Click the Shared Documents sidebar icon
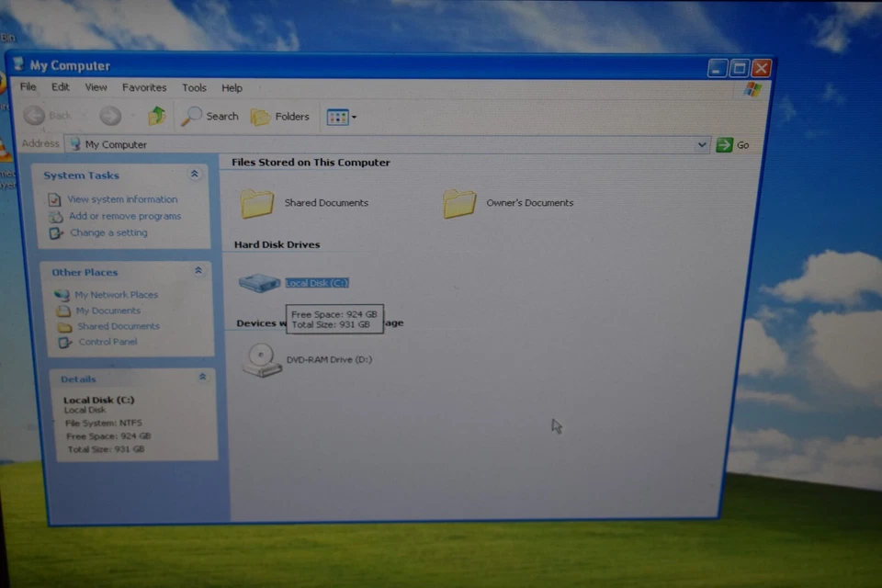This screenshot has width=882, height=588. coord(65,327)
